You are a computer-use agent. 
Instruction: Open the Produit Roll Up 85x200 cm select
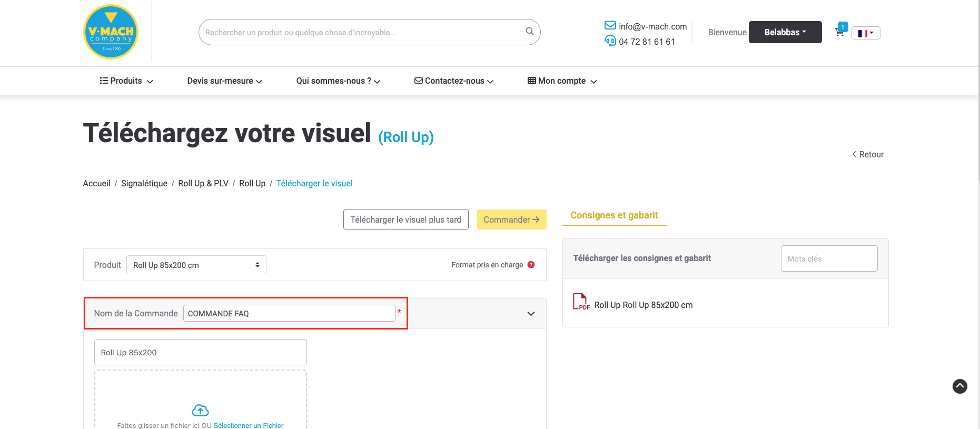(196, 265)
